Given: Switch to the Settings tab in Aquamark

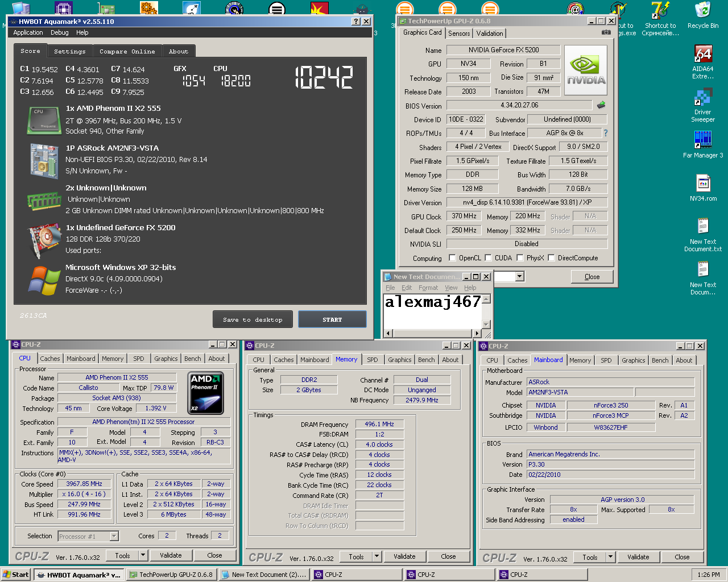Looking at the screenshot, I should 70,51.
